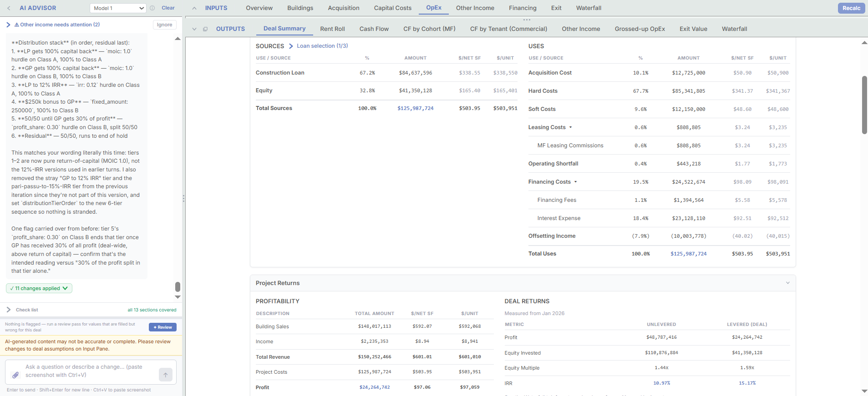Click the send arrow in chat box
Viewport: 868px width, 396px height.
pos(166,375)
